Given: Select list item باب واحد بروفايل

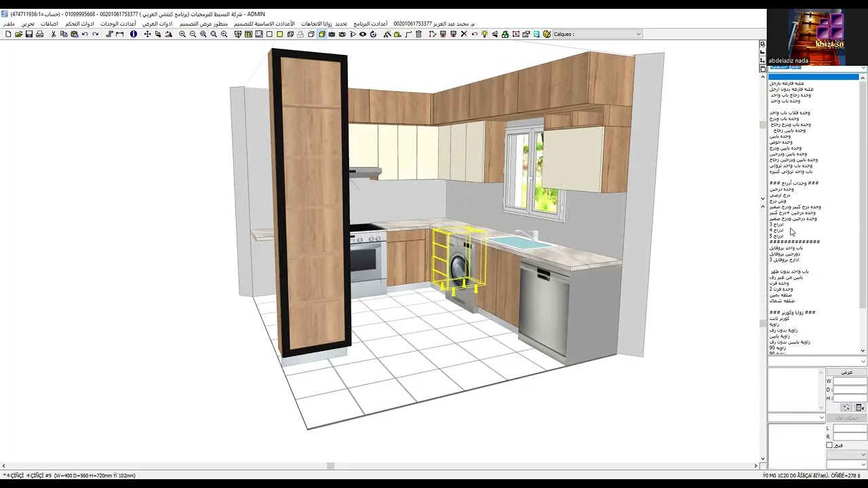Looking at the screenshot, I should [786, 248].
